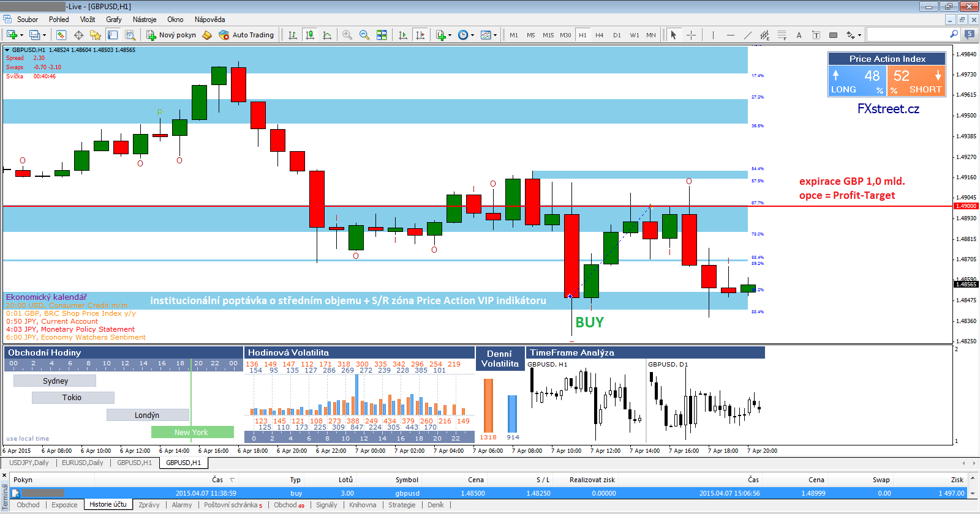Open the Strategy Tester magnifier icon
The height and width of the screenshot is (514, 980).
point(130,35)
